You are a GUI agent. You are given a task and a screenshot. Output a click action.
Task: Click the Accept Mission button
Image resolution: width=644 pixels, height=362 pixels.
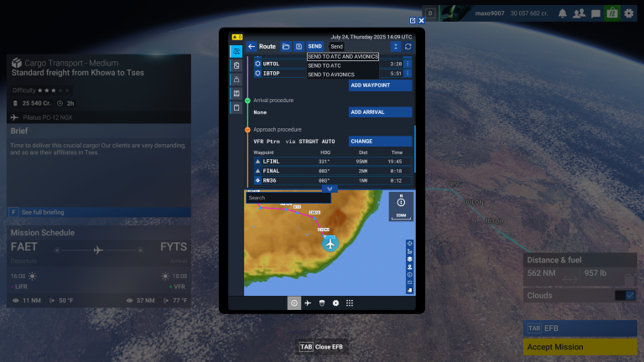coord(580,347)
